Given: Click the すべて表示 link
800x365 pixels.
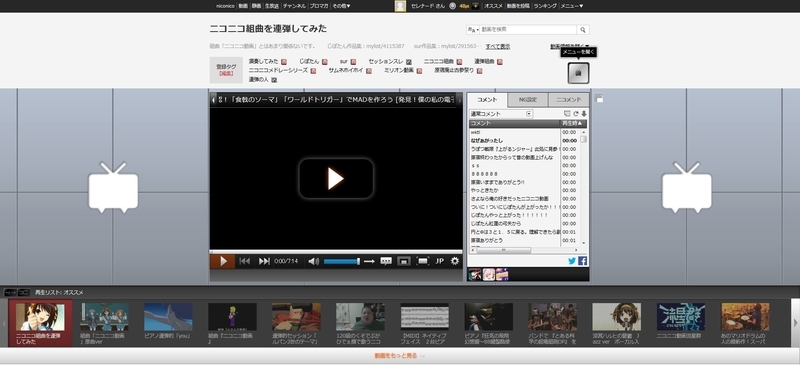Looking at the screenshot, I should 497,46.
